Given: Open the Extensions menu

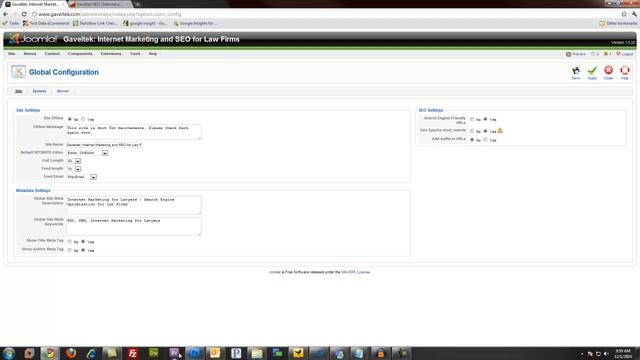Looking at the screenshot, I should 111,54.
